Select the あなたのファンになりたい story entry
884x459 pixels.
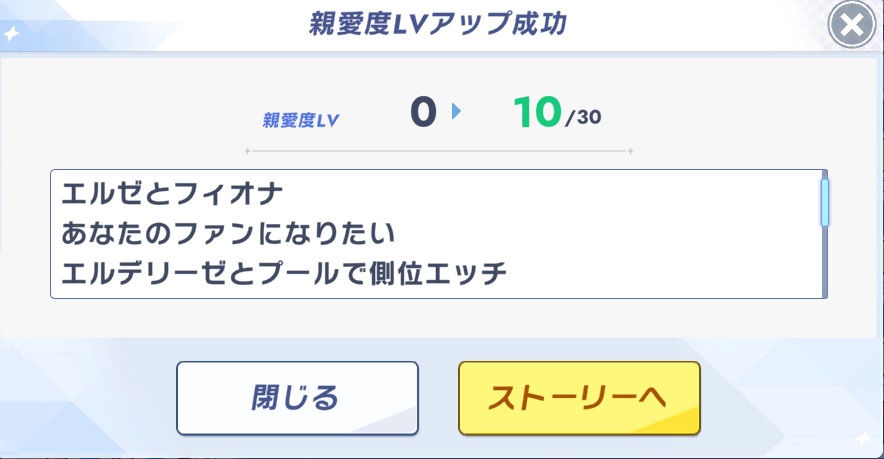click(x=228, y=233)
